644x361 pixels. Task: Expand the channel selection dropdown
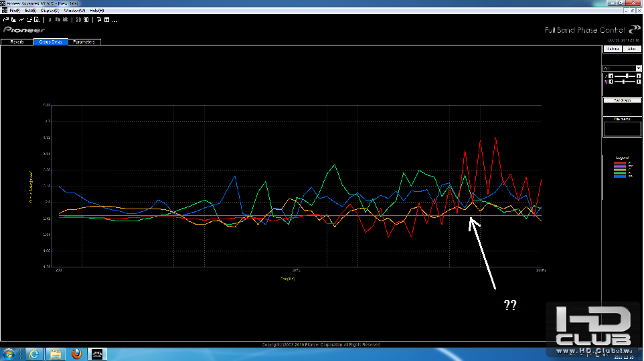pos(638,68)
